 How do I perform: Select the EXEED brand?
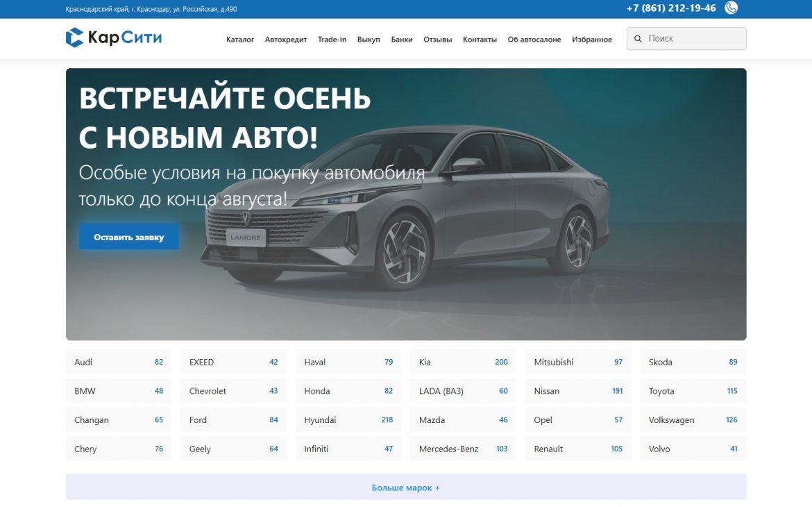click(234, 362)
